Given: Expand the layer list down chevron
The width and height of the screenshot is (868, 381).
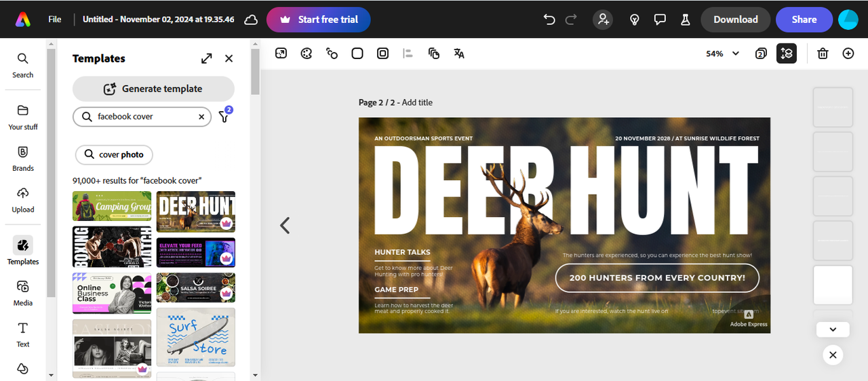Looking at the screenshot, I should 833,329.
